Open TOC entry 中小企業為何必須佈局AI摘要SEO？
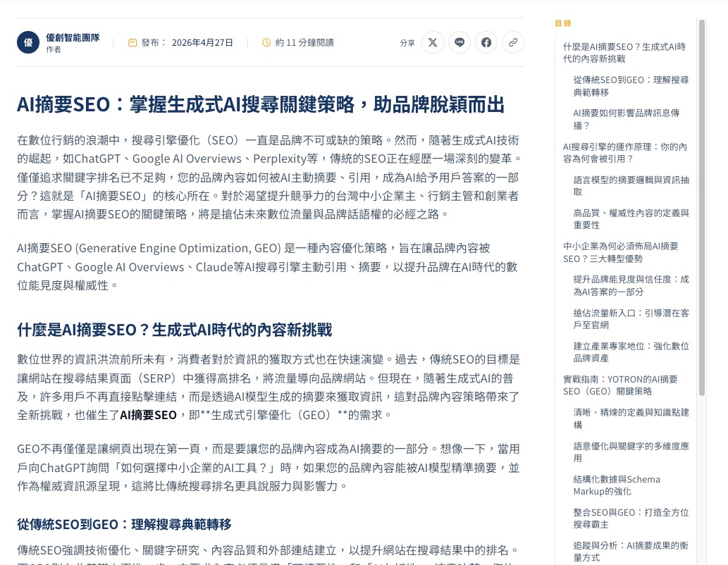Image resolution: width=728 pixels, height=565 pixels. coord(621,252)
